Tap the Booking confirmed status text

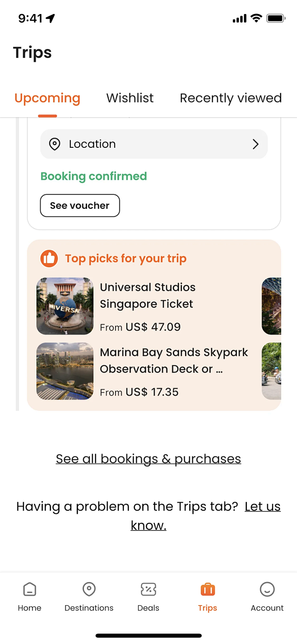click(x=94, y=176)
